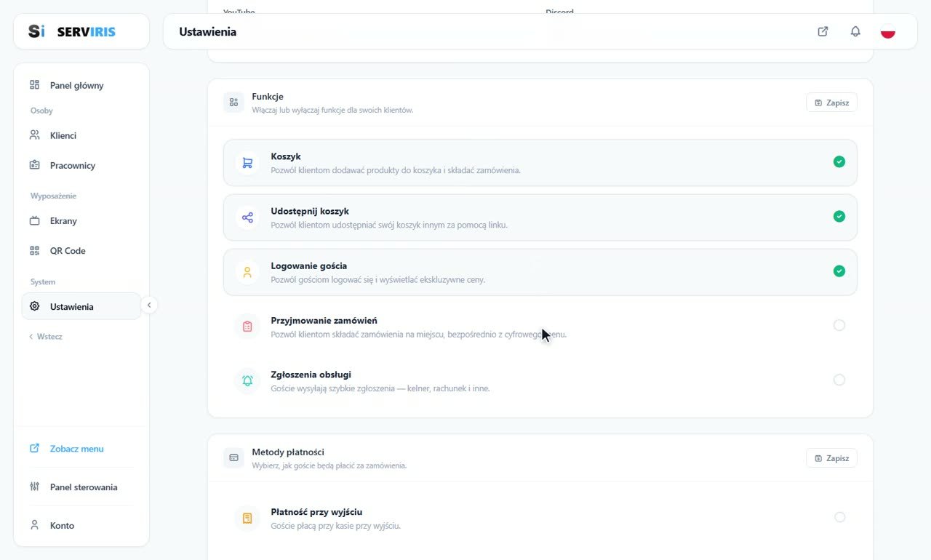Open the Konto link
Screen dimensions: 931x560
62,525
